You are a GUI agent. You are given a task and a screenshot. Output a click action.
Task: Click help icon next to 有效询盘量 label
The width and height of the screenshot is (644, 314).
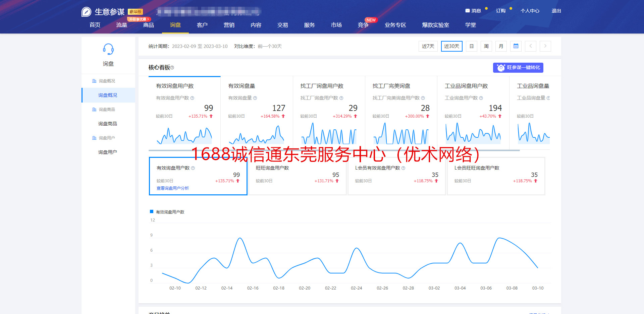pos(255,98)
